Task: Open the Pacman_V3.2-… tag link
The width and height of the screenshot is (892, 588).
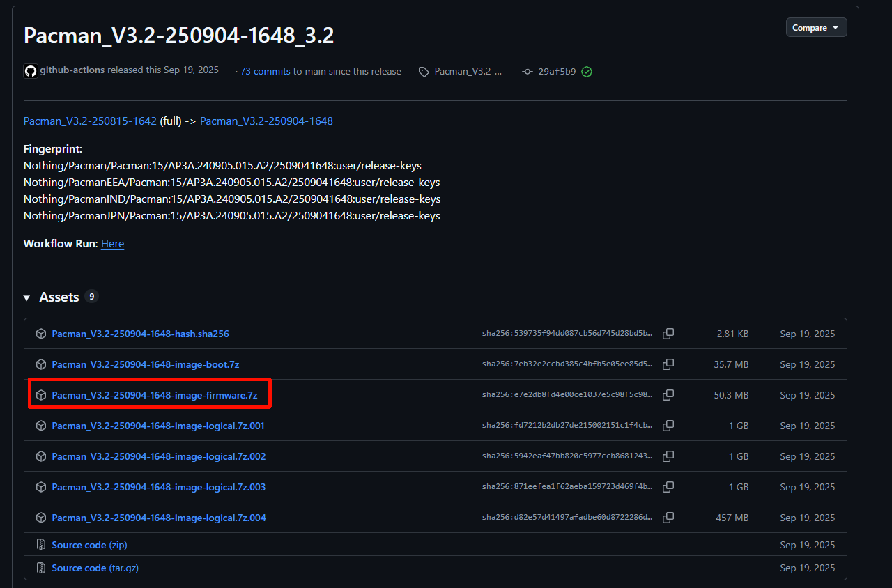Action: coord(468,71)
